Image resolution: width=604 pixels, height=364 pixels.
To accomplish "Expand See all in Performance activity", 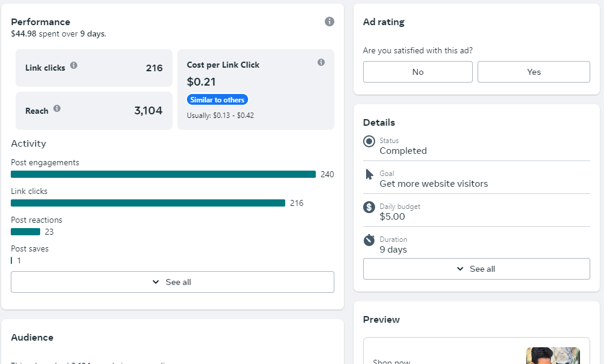I will pos(173,282).
